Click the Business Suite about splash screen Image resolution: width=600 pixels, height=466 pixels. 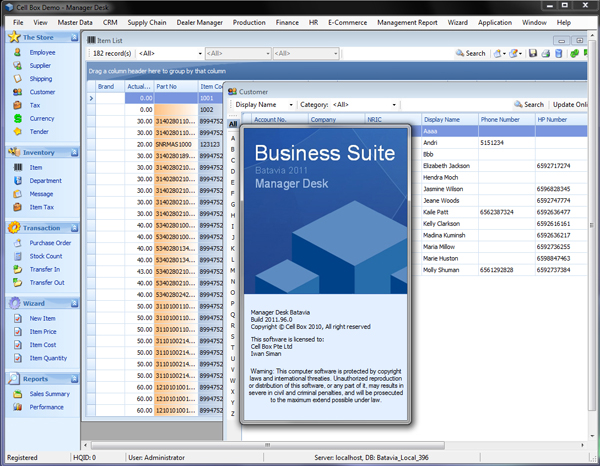[325, 274]
